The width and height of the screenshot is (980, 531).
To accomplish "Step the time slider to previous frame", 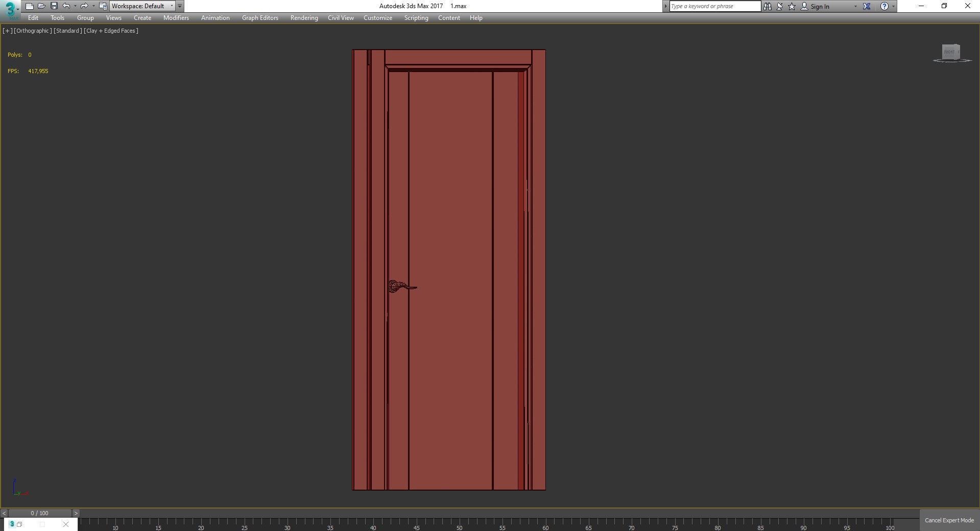I will [x=4, y=513].
